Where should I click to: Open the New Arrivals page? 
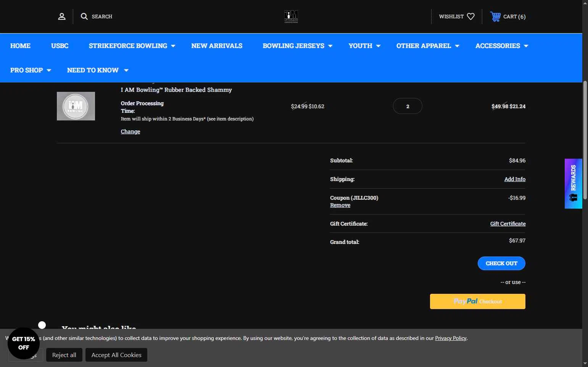click(x=217, y=46)
